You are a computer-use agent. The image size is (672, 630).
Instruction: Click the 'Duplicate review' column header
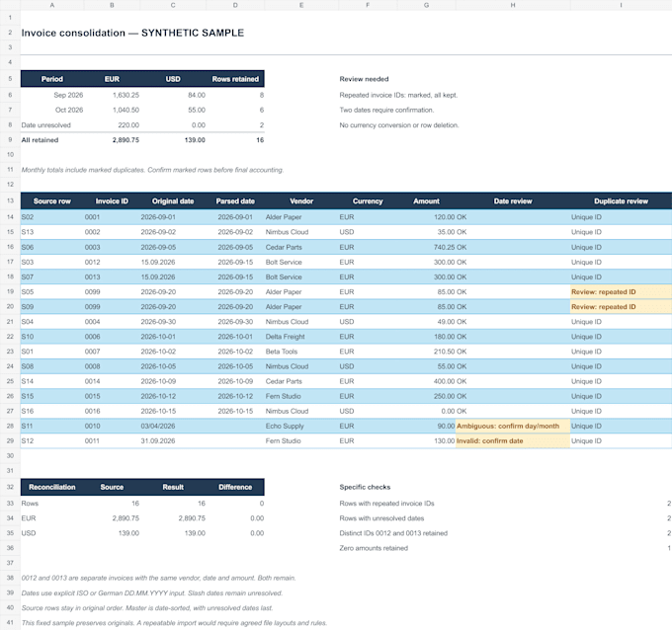621,200
